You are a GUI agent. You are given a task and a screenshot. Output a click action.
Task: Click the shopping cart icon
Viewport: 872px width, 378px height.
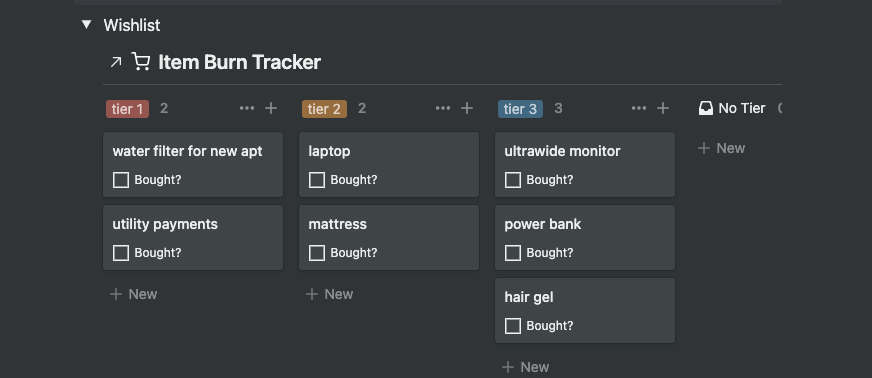[x=141, y=62]
